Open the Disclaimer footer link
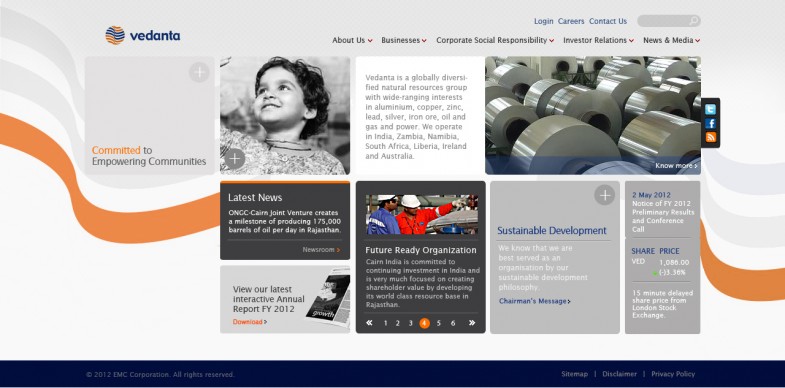The height and width of the screenshot is (388, 785). click(x=619, y=374)
